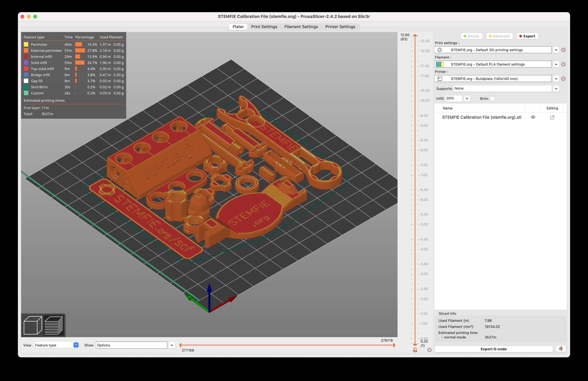Click printer preset icon in Printer combo
This screenshot has width=588, height=381.
[x=440, y=79]
